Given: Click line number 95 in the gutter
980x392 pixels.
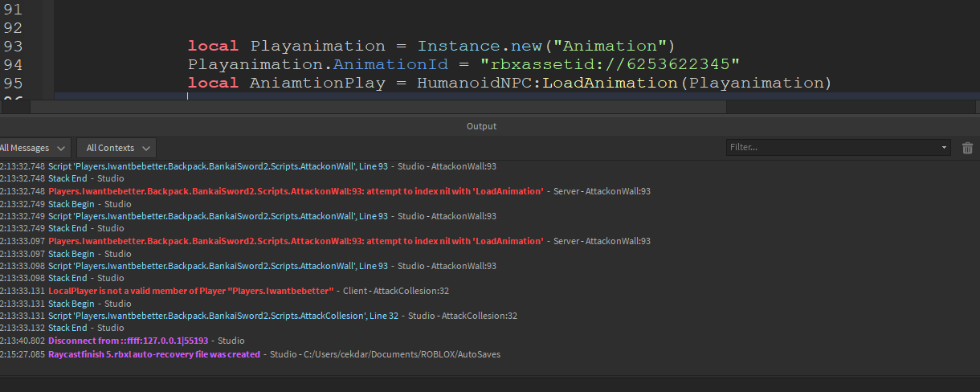Looking at the screenshot, I should [x=13, y=83].
